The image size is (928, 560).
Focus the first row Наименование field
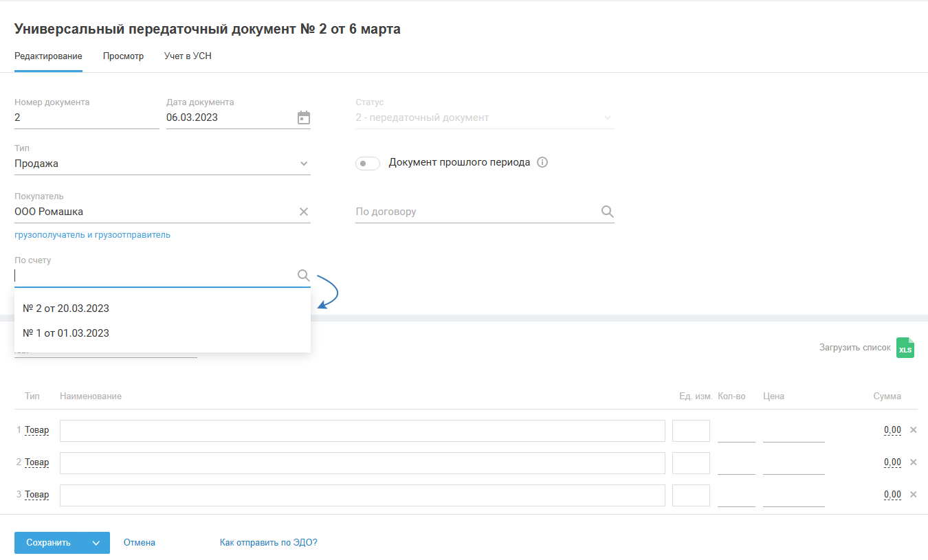362,431
